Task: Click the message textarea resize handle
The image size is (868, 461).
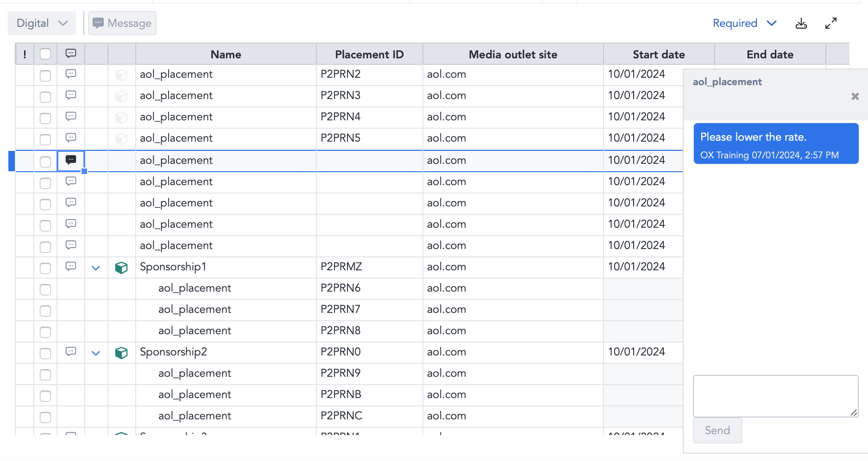Action: 854,412
